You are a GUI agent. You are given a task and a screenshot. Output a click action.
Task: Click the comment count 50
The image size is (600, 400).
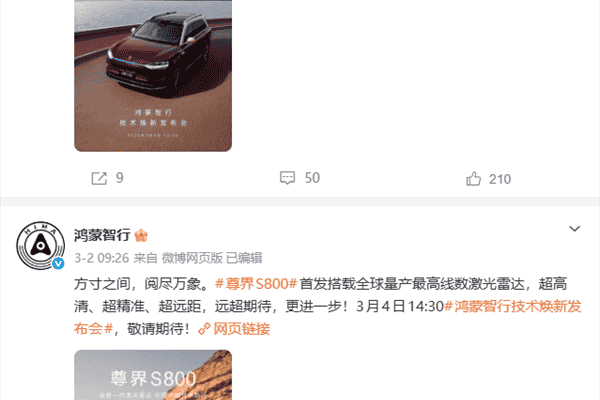pyautogui.click(x=312, y=178)
